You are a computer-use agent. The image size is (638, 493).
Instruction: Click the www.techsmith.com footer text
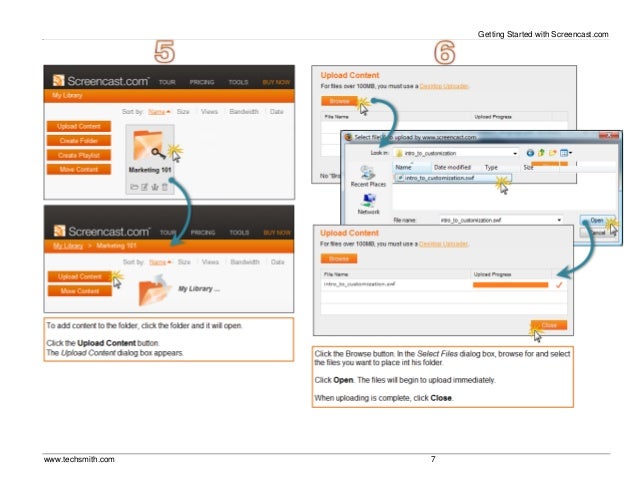point(79,459)
